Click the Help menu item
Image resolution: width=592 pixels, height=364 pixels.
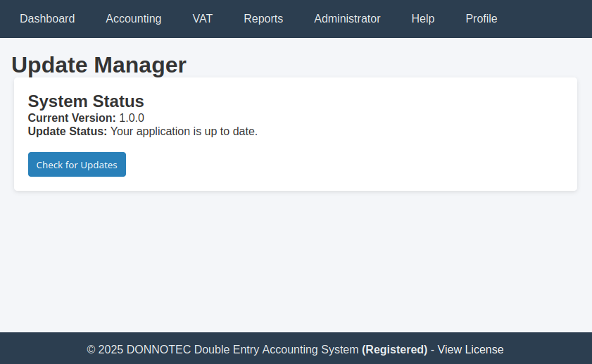point(423,18)
